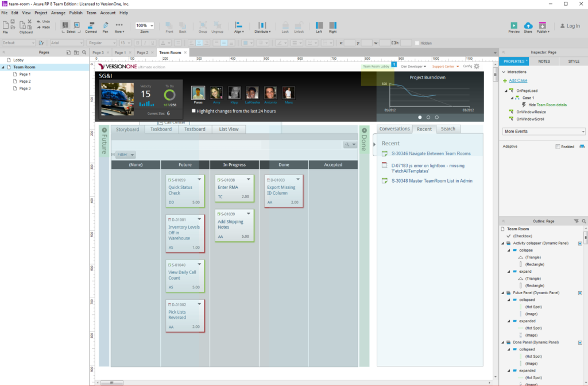Click the Left alignment pane icon
The image size is (588, 386).
(x=319, y=25)
